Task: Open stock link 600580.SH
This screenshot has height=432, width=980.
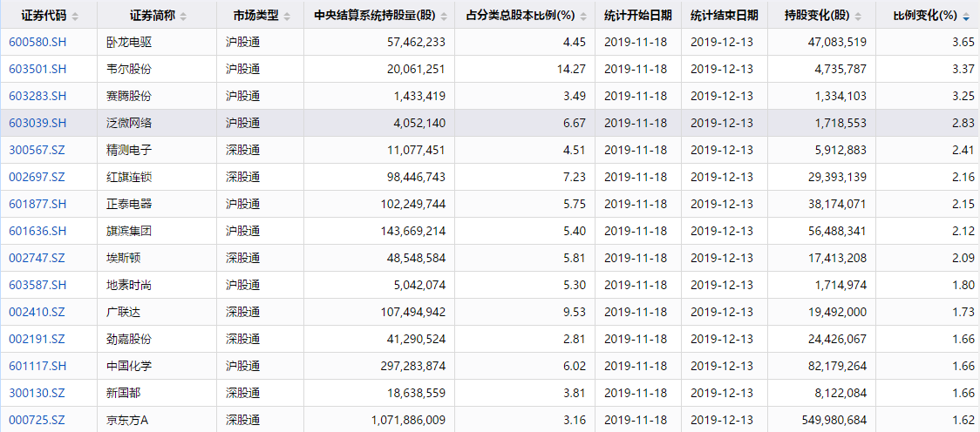Action: click(x=37, y=43)
